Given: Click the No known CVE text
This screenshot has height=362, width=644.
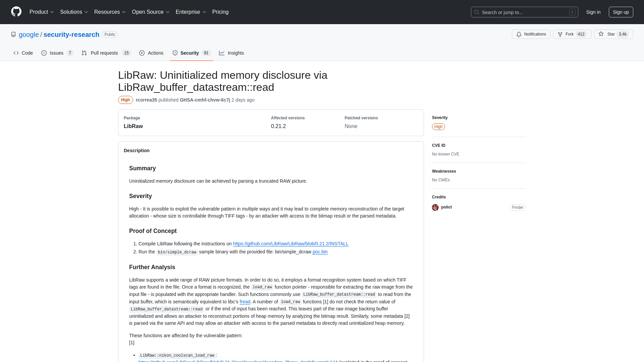Looking at the screenshot, I should pyautogui.click(x=445, y=154).
